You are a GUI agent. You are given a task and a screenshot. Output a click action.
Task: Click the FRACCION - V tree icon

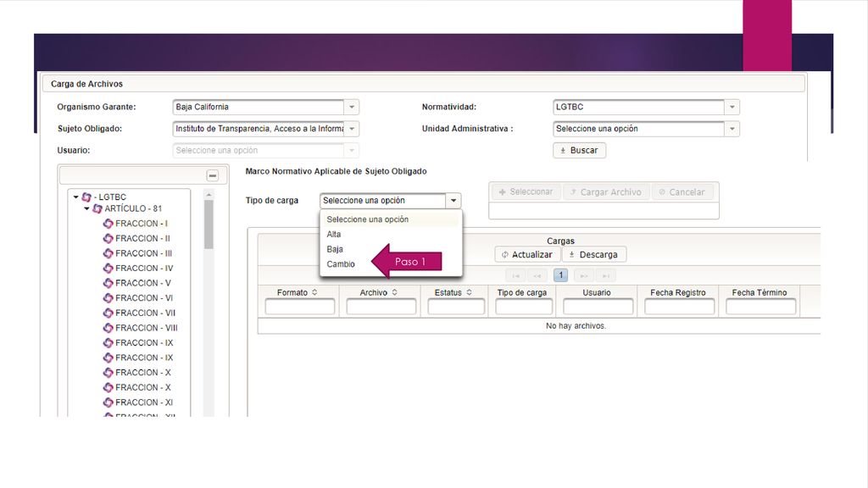click(x=108, y=283)
